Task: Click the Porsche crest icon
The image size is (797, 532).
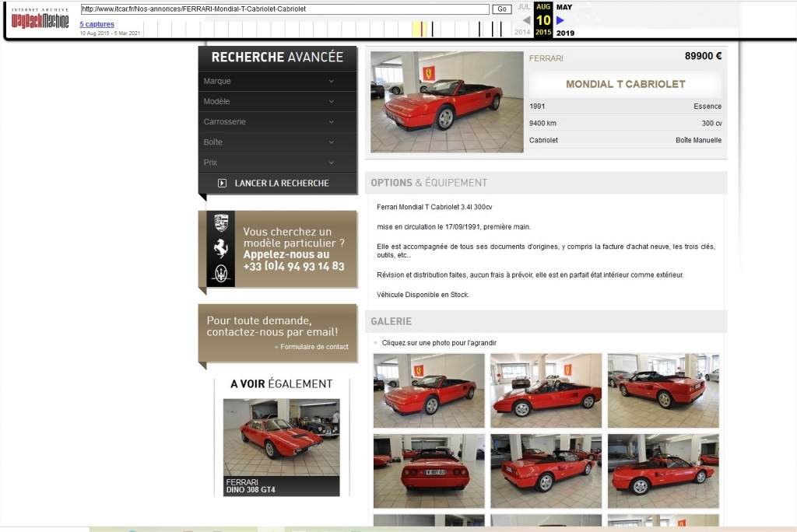Action: pyautogui.click(x=221, y=223)
